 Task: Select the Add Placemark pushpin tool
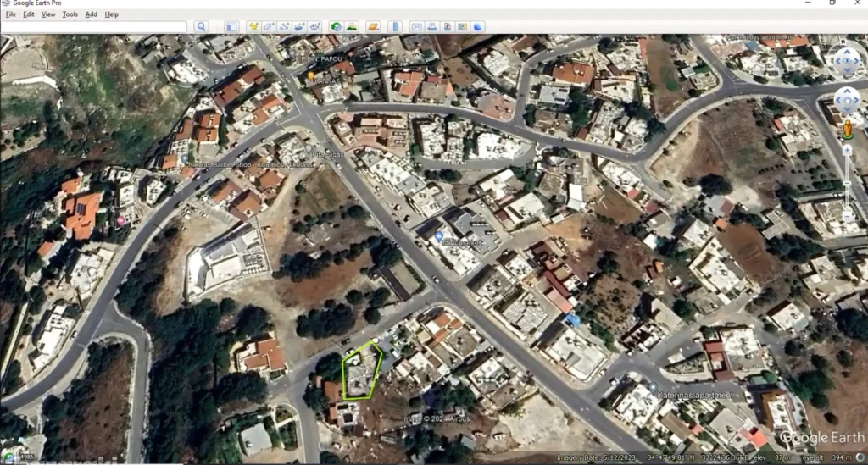point(253,27)
